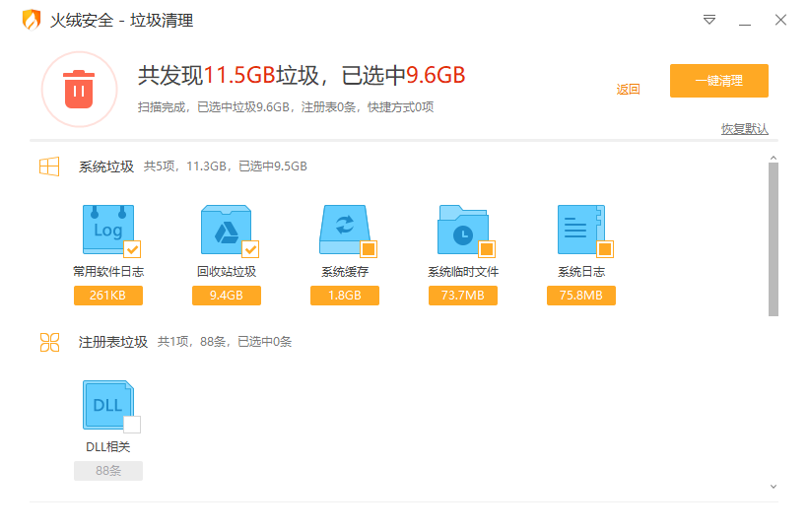The width and height of the screenshot is (808, 532).
Task: Click the 一键清理 button
Action: 719,81
